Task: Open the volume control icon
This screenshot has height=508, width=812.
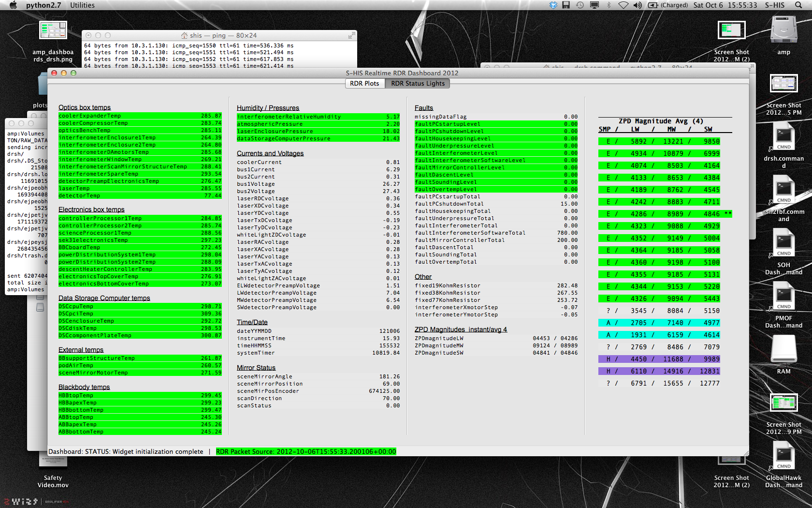Action: [638, 5]
